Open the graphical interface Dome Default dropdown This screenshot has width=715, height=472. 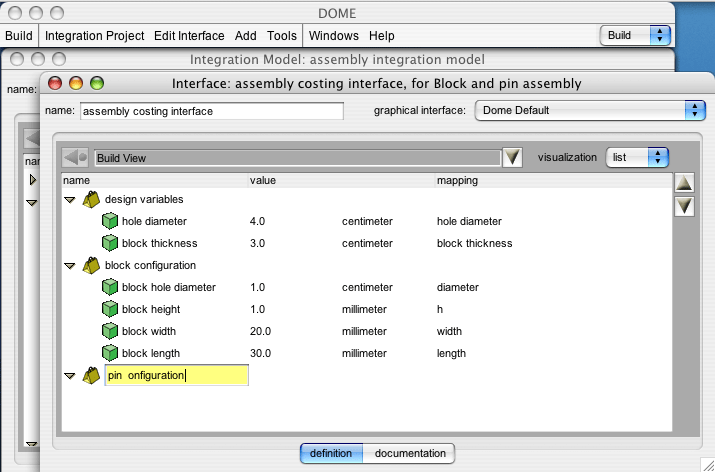590,110
